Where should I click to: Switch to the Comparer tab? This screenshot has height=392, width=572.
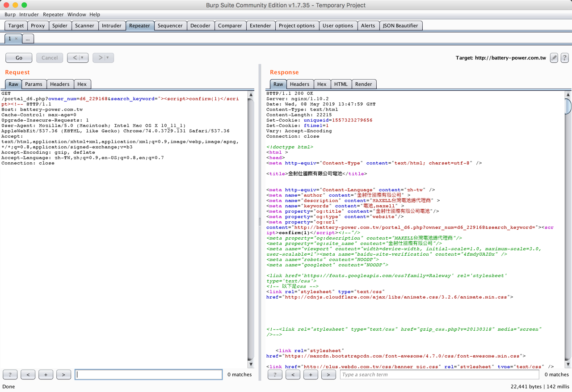coord(230,25)
